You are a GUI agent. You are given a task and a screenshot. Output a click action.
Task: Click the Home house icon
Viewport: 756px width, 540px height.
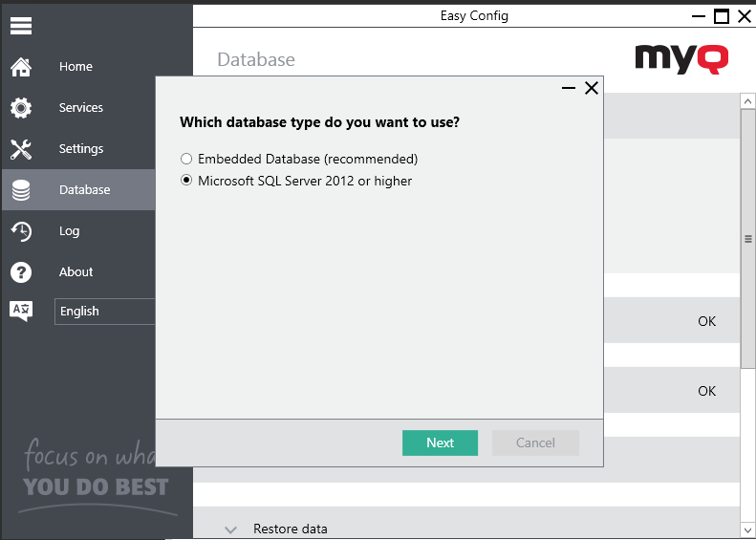[x=21, y=67]
